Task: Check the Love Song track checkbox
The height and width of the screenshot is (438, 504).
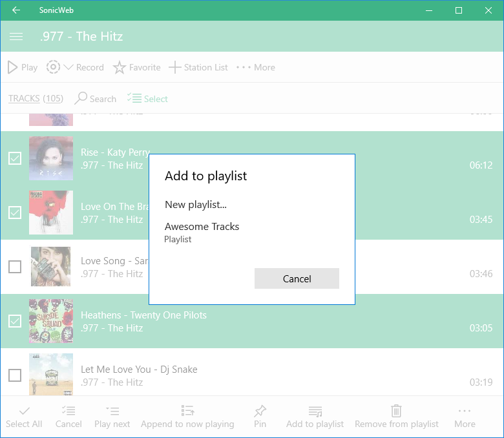Action: 15,267
